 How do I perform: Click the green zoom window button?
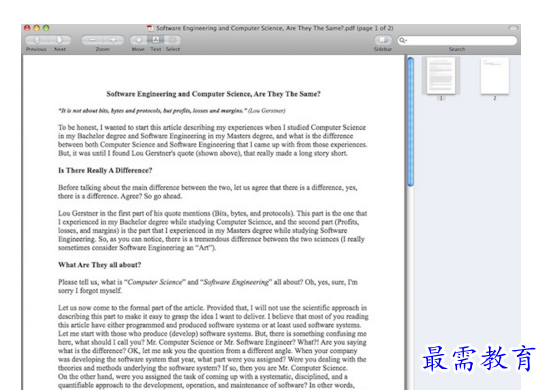point(46,28)
